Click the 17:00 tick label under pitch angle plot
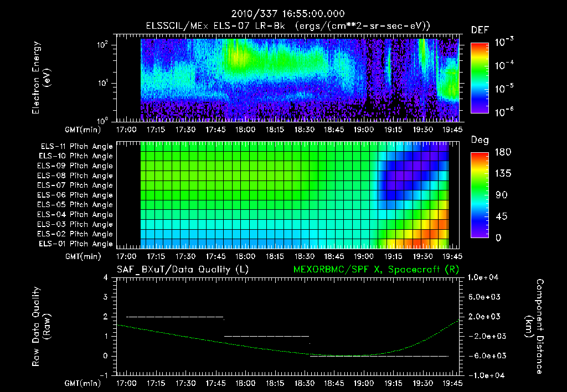 126,256
